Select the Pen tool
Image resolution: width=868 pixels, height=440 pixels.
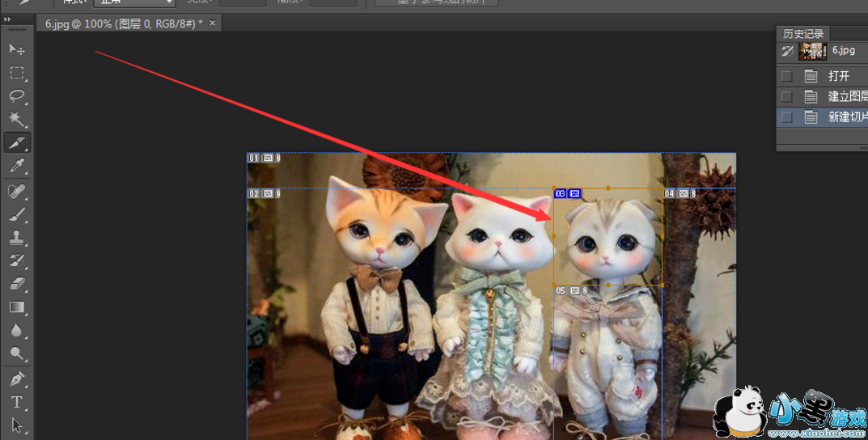[x=17, y=379]
